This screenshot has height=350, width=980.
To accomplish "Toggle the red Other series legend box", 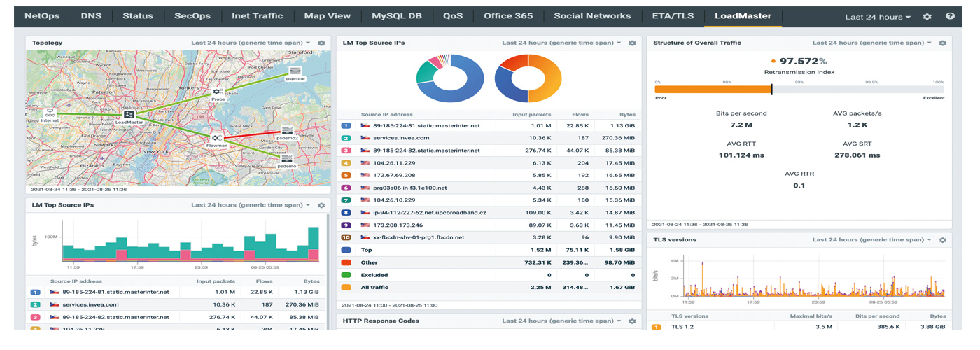I will pos(346,262).
